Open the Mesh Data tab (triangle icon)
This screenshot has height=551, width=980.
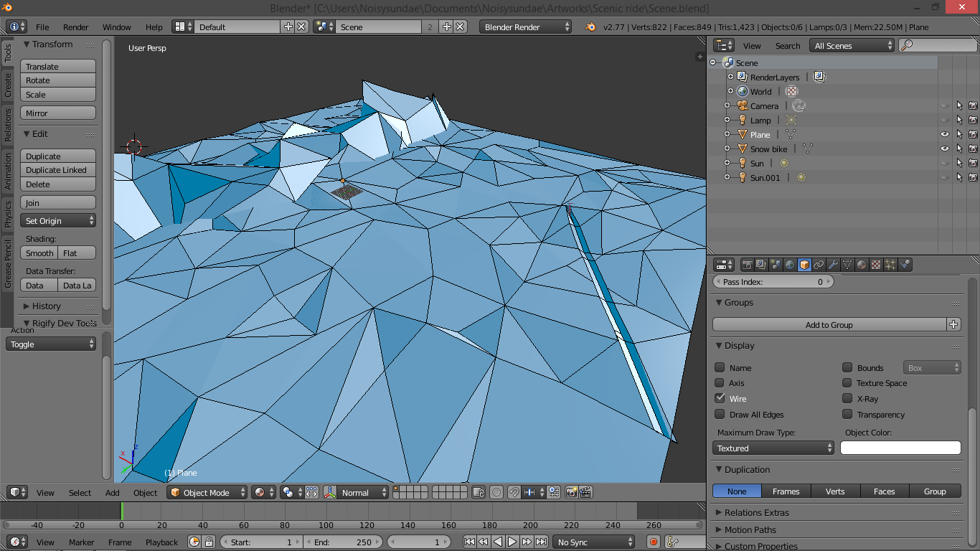point(847,265)
